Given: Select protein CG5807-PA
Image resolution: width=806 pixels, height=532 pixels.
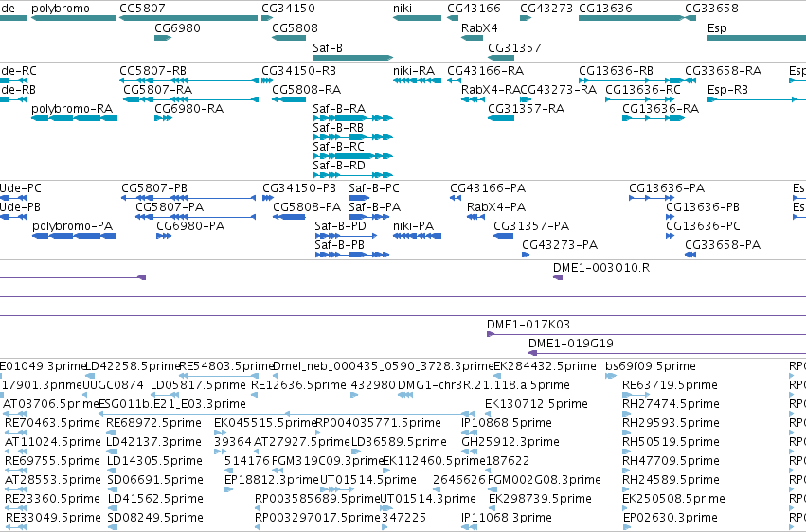Looking at the screenshot, I should coord(170,207).
